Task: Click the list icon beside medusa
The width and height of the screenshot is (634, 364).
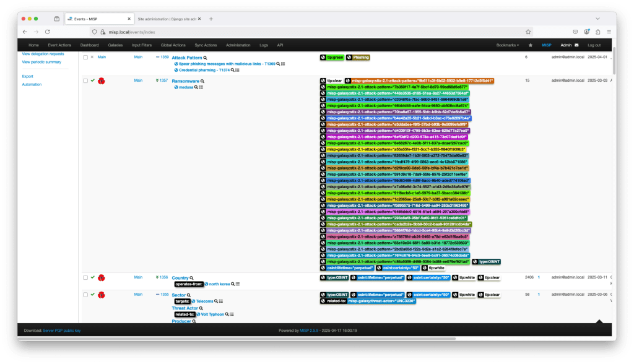Action: [201, 87]
